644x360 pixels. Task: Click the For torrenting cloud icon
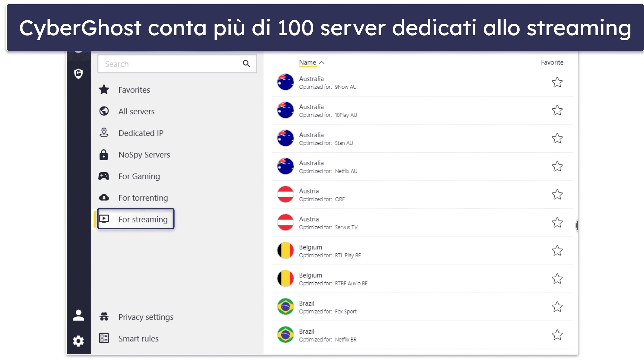104,198
